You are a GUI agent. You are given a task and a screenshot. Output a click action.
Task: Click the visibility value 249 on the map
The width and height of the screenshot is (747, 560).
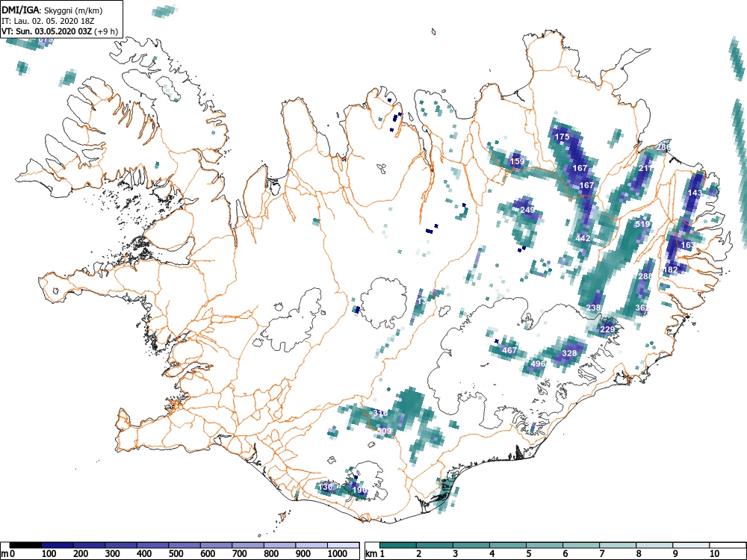tap(527, 210)
